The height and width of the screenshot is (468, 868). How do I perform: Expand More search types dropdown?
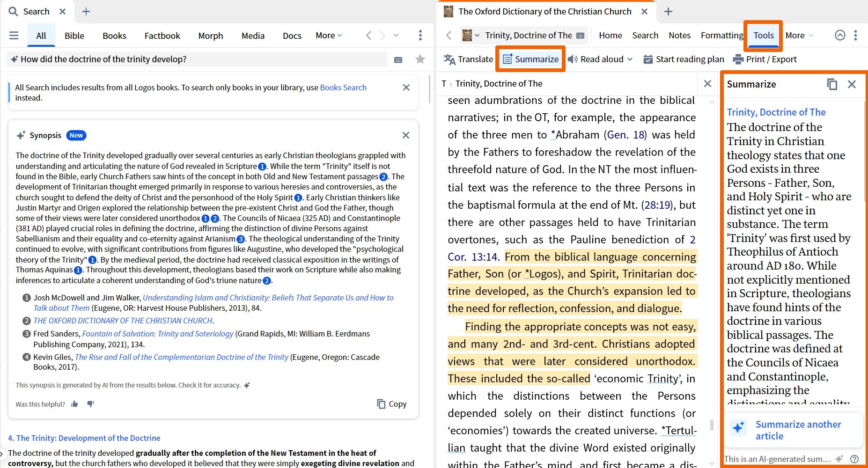[329, 36]
